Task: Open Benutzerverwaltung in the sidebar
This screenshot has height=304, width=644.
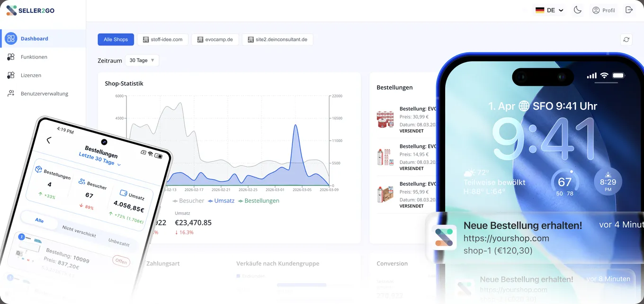Action: 43,94
